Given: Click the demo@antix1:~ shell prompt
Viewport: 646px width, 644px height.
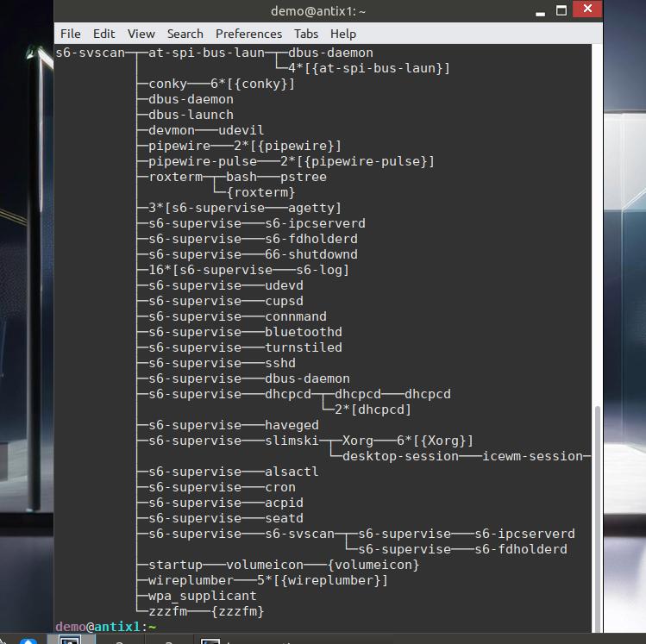Looking at the screenshot, I should pos(106,627).
